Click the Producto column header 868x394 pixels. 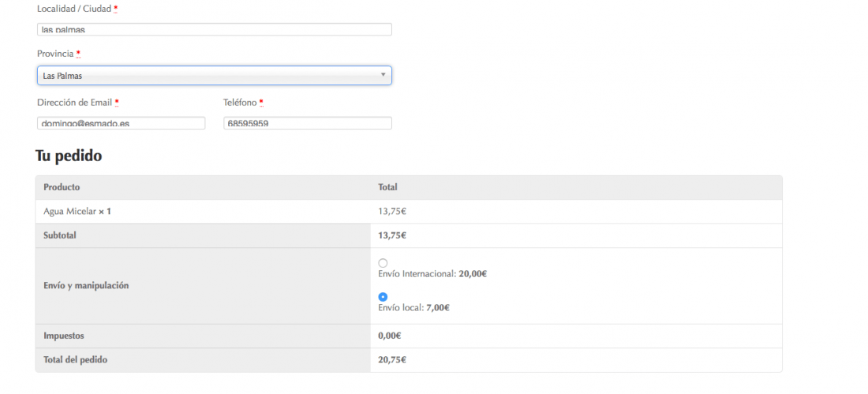coord(62,187)
